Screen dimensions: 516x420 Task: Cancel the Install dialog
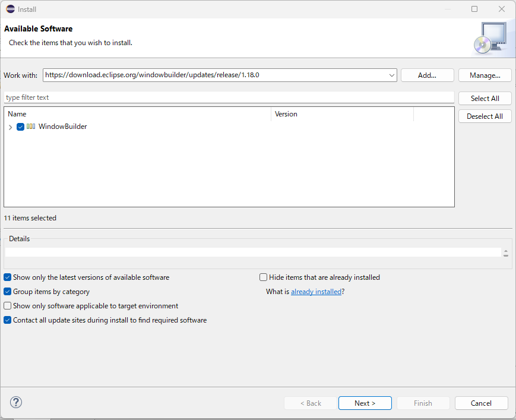481,403
